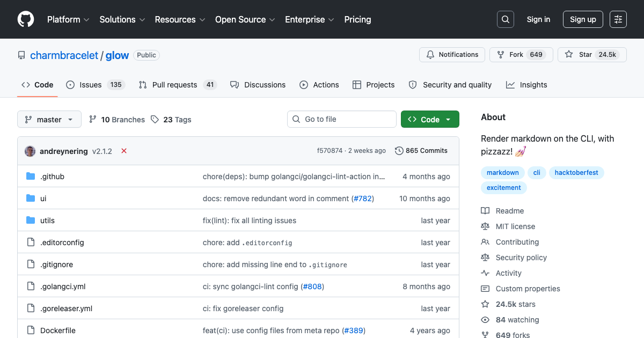This screenshot has height=338, width=644.
Task: View failed status red X icon
Action: point(124,151)
